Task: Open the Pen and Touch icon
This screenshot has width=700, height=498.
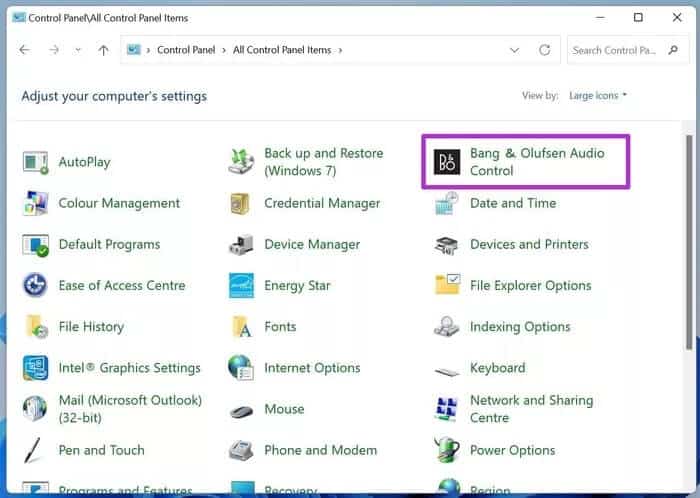Action: coord(33,450)
